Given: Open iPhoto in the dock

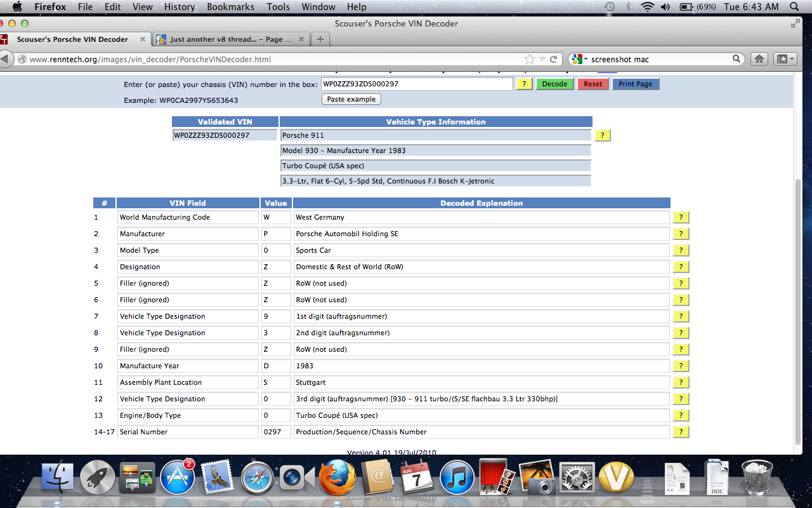Looking at the screenshot, I should point(537,478).
